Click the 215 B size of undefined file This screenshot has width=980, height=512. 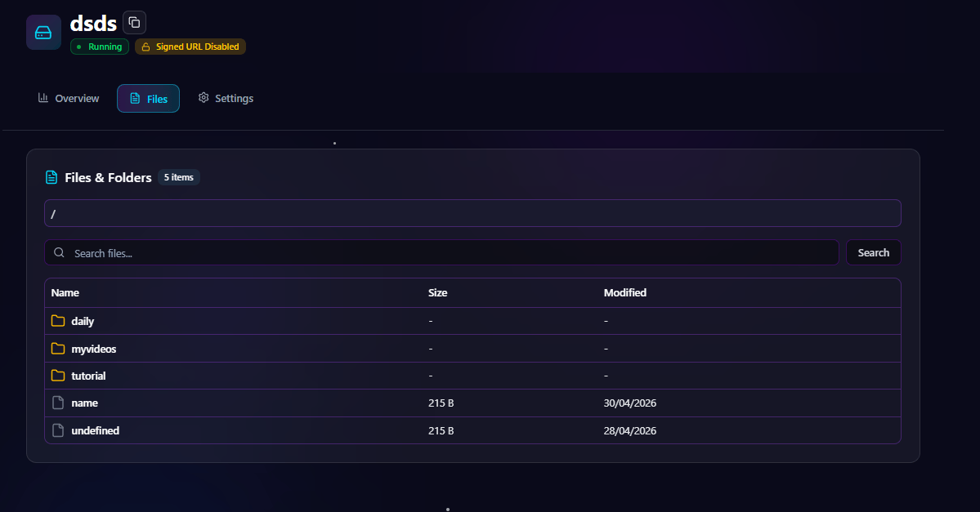[x=441, y=431]
